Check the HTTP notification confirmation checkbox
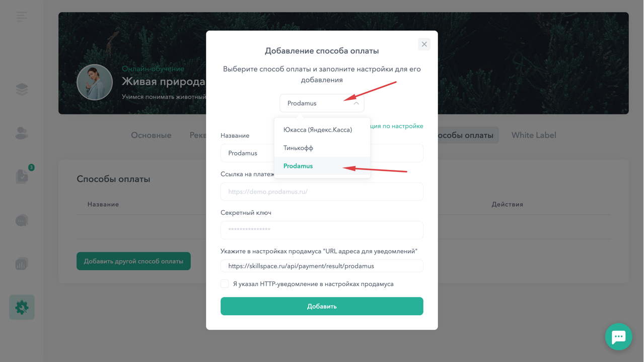 [225, 284]
